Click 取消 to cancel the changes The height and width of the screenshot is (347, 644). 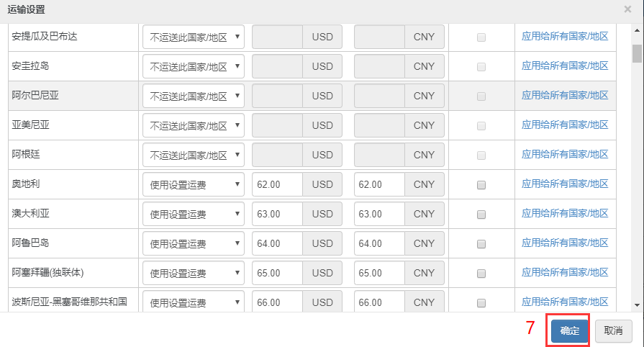coord(614,330)
